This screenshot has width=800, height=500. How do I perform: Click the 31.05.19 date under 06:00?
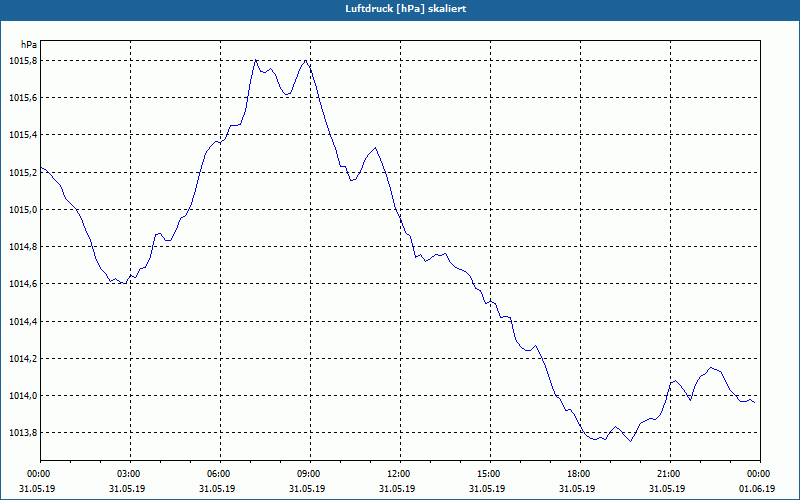(217, 489)
